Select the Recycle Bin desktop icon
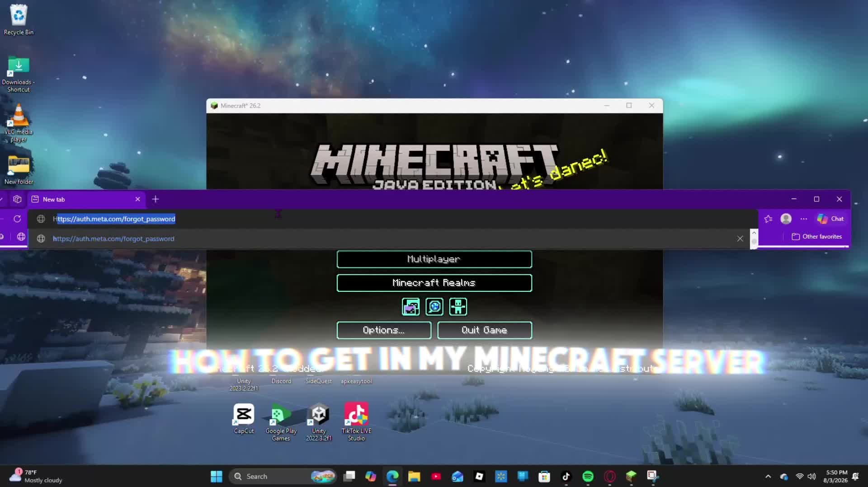The width and height of the screenshot is (868, 487). [19, 20]
